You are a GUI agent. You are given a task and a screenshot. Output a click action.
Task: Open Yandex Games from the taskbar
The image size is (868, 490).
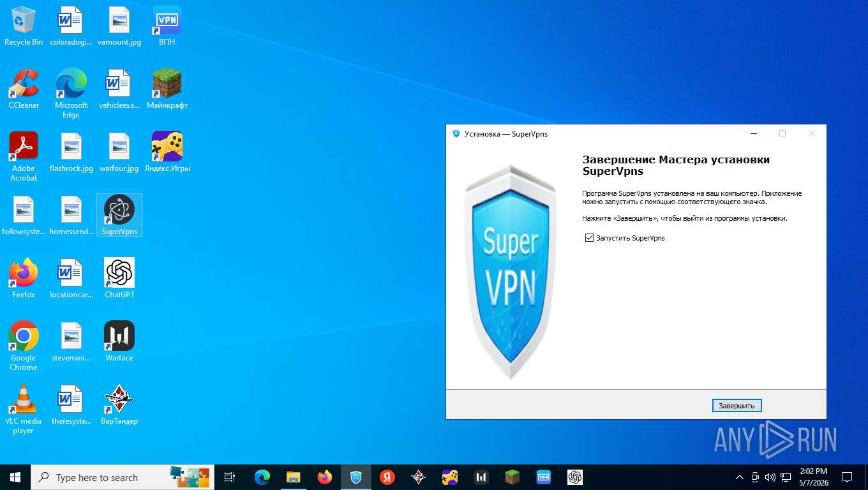click(x=450, y=477)
